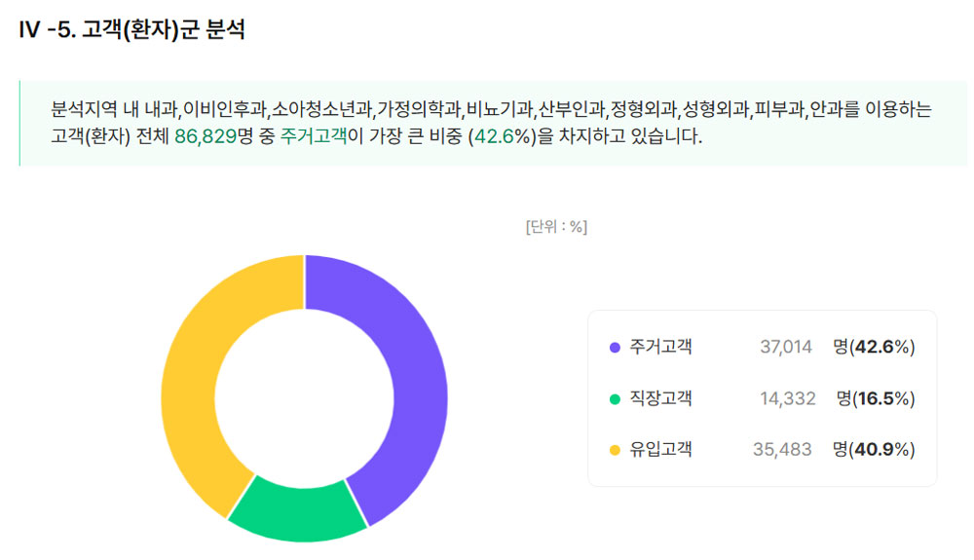
Task: Select the yellow donut chart segment
Action: point(195,370)
